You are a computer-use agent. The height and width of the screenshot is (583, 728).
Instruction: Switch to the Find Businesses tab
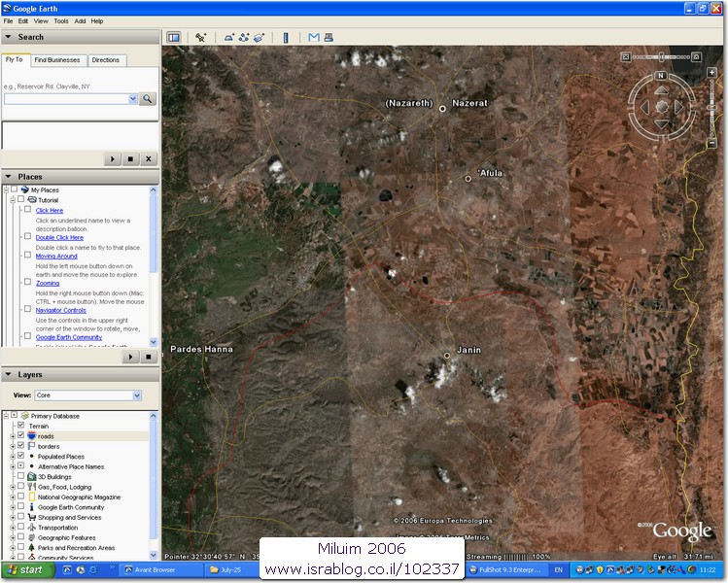click(57, 60)
